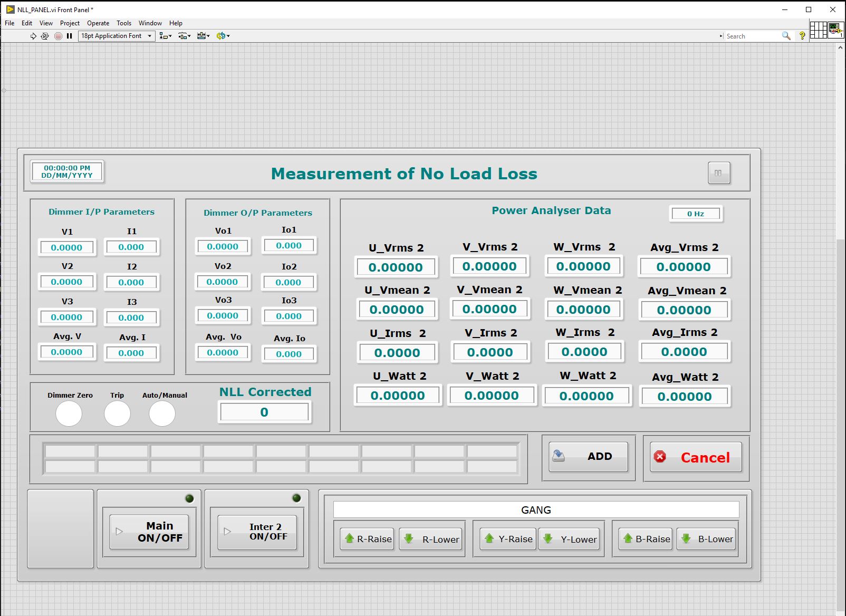Screen dimensions: 846x616
Task: Open the Distribute Objects dropdown
Action: pyautogui.click(x=184, y=36)
